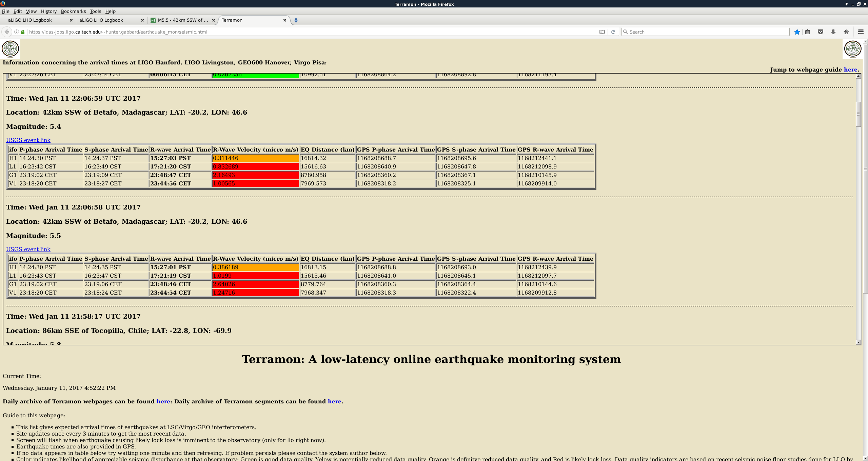Open the History menu
Viewport: 868px width, 461px height.
point(48,11)
